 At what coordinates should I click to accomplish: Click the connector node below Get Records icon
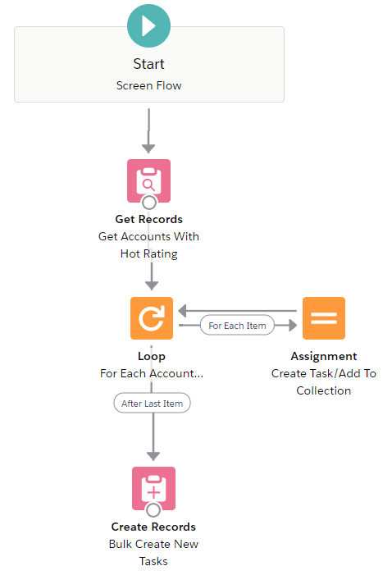coord(149,202)
